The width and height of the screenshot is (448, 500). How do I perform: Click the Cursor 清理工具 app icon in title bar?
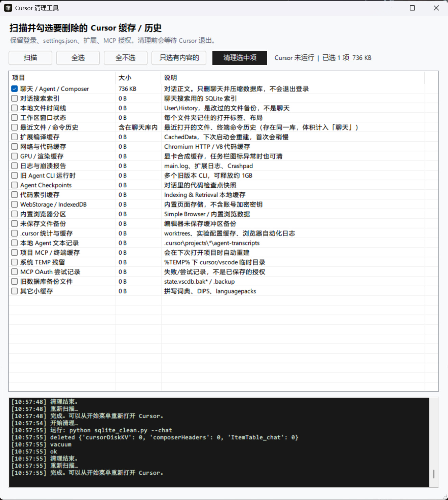tap(8, 8)
